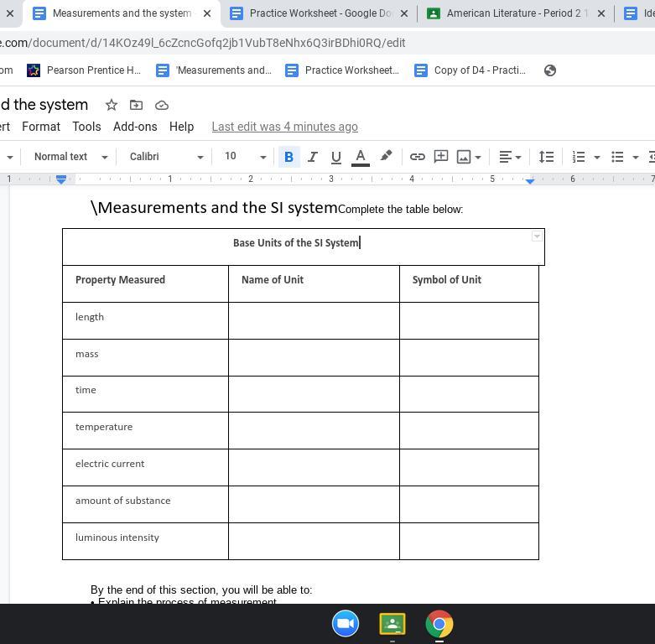Open the font size 10 dropdown
Image resolution: width=655 pixels, height=644 pixels.
tap(245, 157)
